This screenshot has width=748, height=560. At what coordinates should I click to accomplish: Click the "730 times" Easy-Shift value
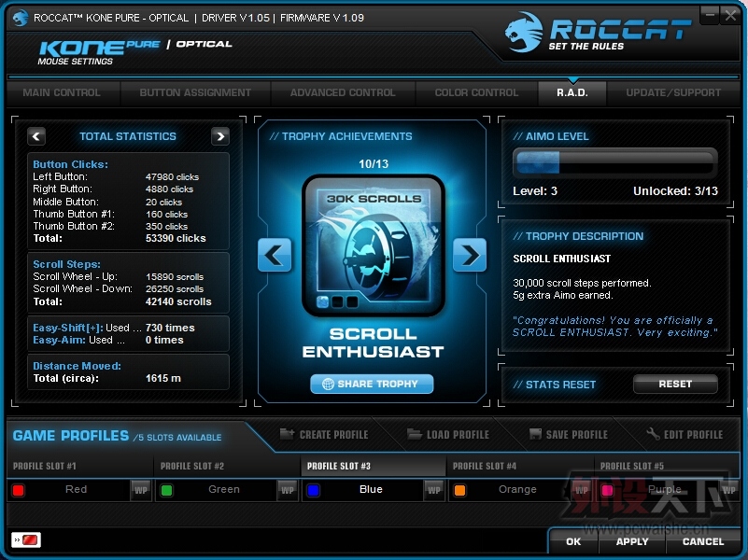click(170, 328)
